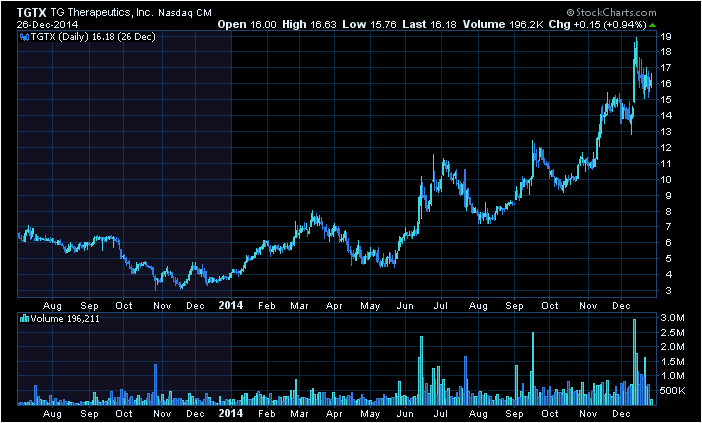Click the May label under the price chart

pyautogui.click(x=370, y=306)
